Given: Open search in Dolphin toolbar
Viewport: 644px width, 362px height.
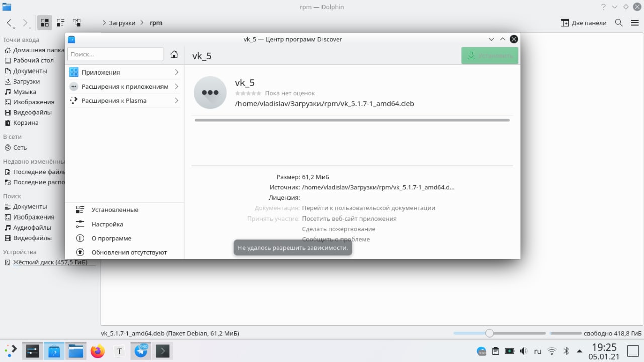Looking at the screenshot, I should click(619, 23).
